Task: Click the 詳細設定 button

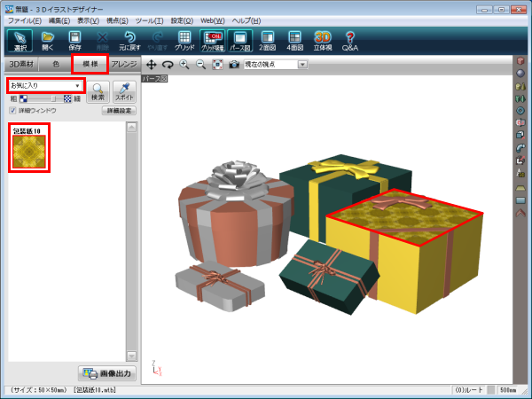Action: pyautogui.click(x=119, y=111)
